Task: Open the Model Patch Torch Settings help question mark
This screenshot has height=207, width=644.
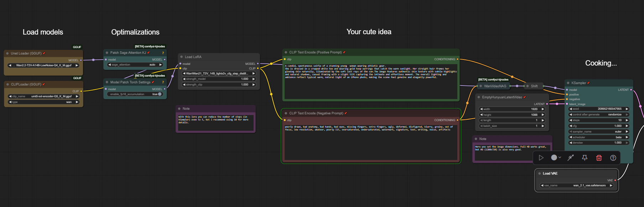Action: point(163,82)
